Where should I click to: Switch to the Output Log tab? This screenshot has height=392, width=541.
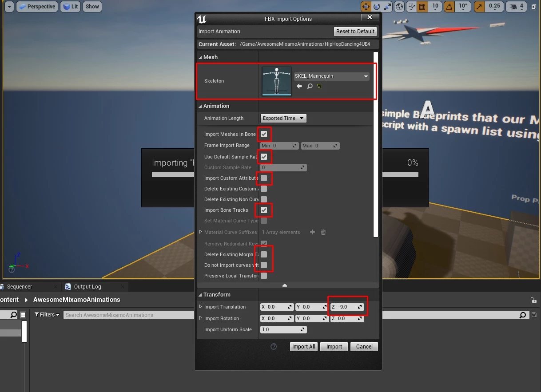pyautogui.click(x=88, y=287)
